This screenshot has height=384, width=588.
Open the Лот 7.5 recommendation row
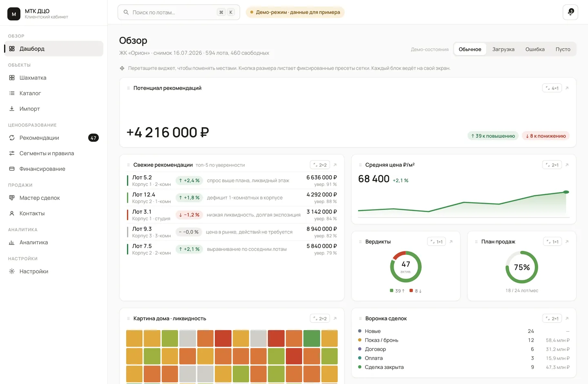click(232, 249)
